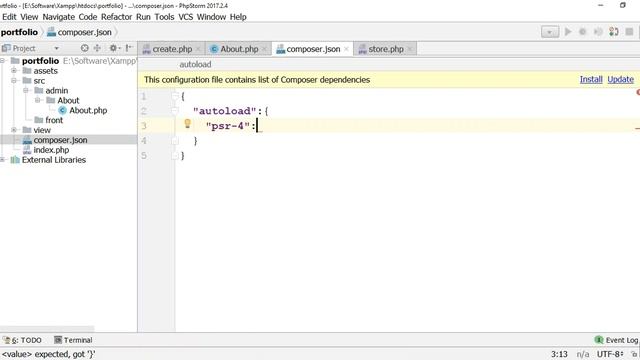The image size is (640, 360).
Task: Fold the code block at line 1
Action: pos(175,96)
